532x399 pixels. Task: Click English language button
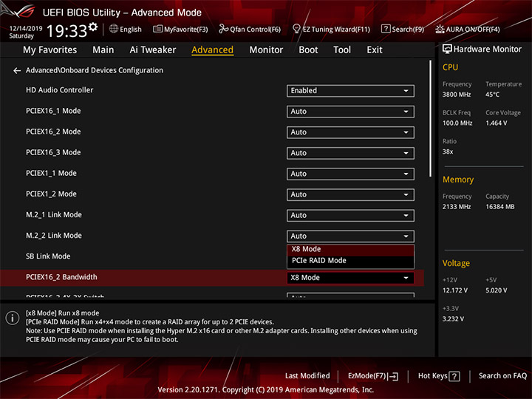coord(126,29)
